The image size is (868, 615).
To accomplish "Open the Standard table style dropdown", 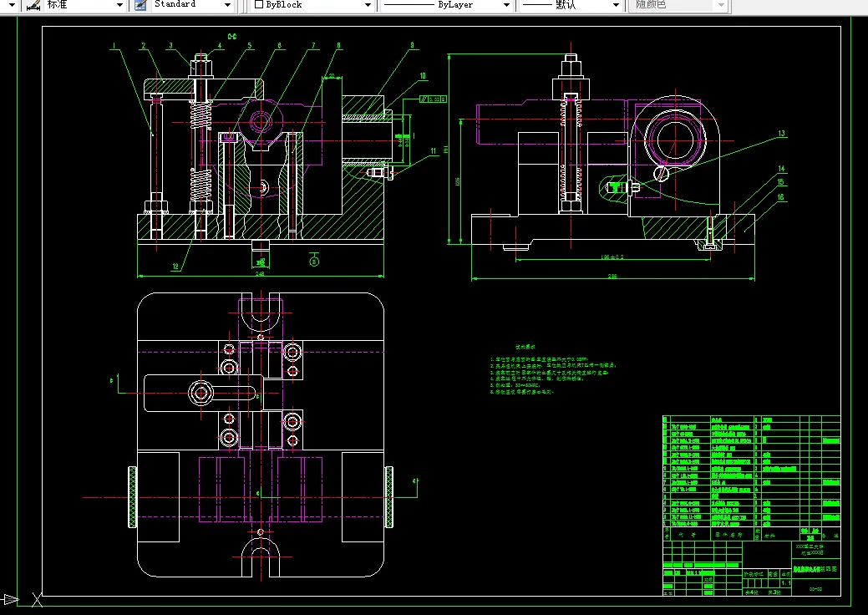I will (227, 5).
